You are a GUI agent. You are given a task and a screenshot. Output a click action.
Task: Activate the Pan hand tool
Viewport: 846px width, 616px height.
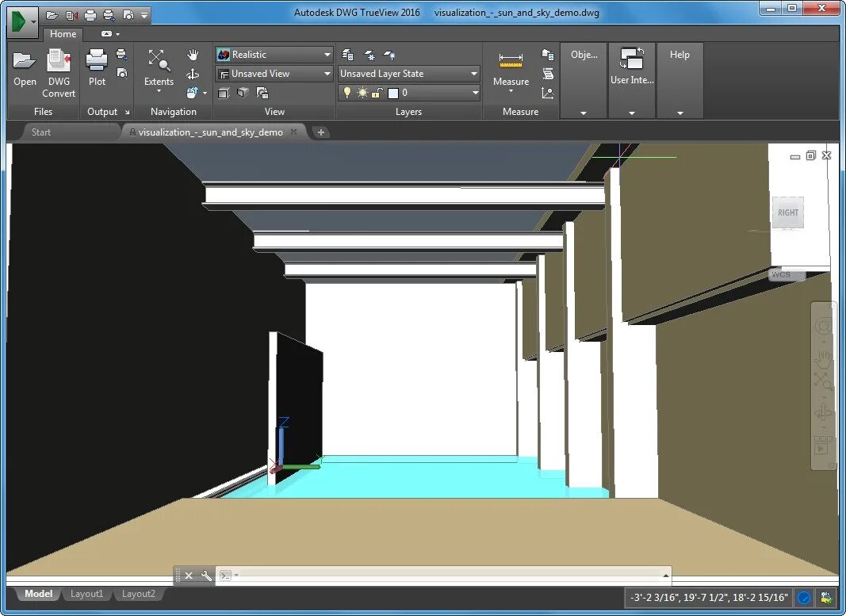pos(193,55)
